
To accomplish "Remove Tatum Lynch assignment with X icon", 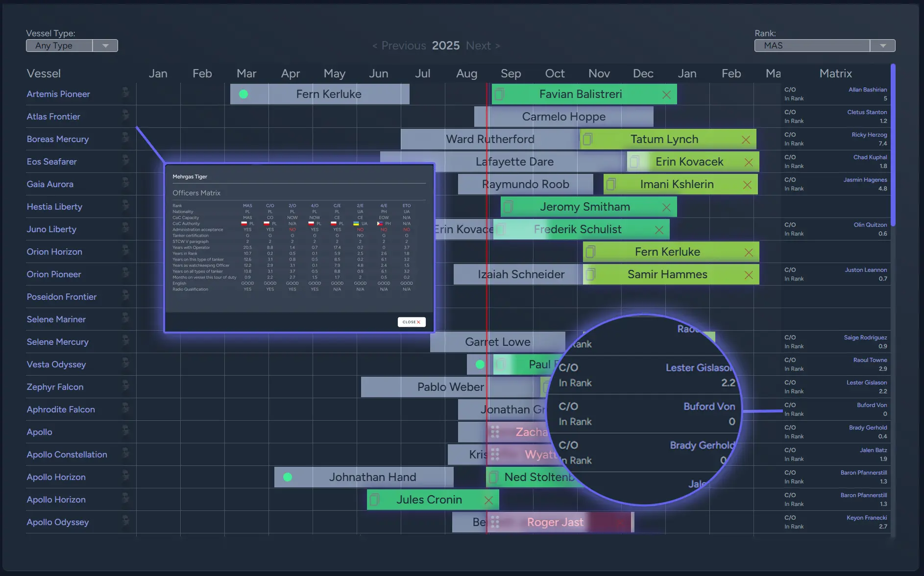I will pos(746,140).
